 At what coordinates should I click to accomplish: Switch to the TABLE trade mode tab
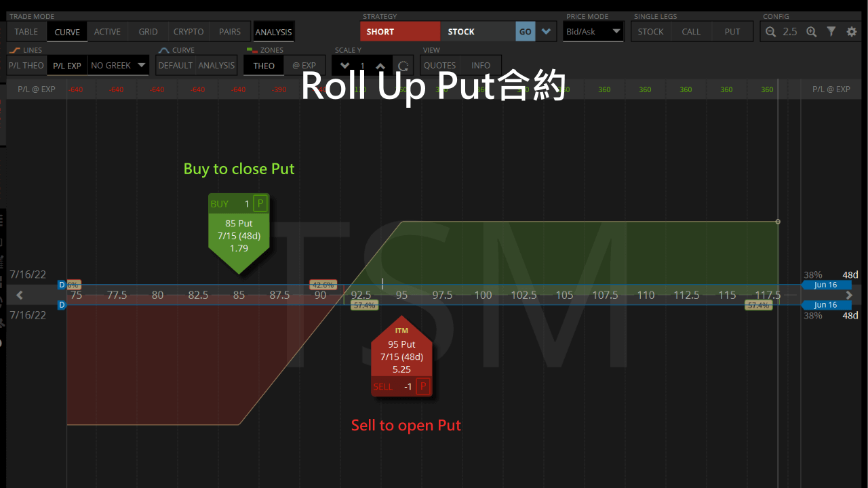[x=26, y=31]
